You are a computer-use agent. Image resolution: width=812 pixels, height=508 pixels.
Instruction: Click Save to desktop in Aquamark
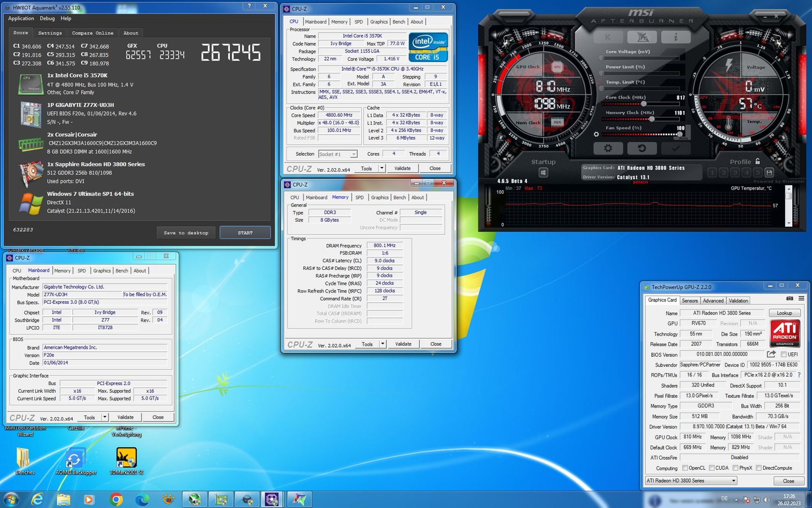pyautogui.click(x=186, y=233)
